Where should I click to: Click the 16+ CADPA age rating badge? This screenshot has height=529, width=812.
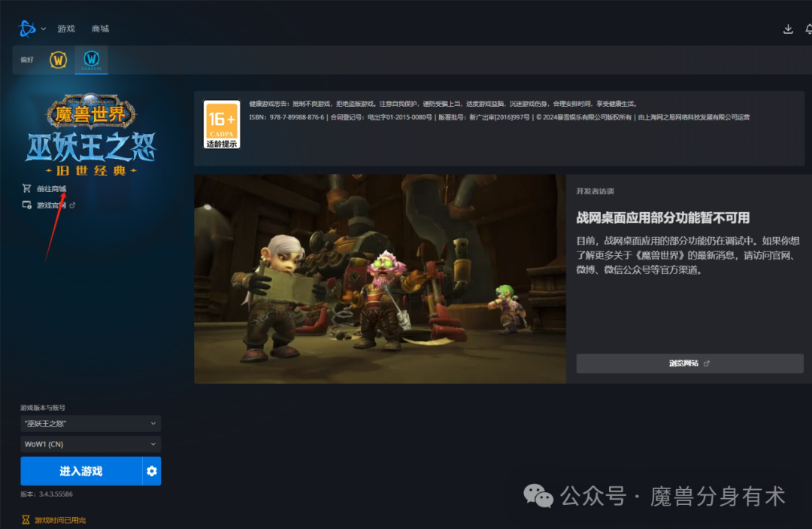click(x=222, y=124)
